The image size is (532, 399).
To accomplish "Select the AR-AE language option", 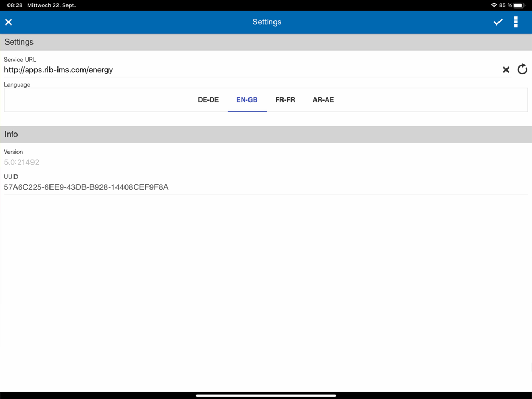I will 323,100.
